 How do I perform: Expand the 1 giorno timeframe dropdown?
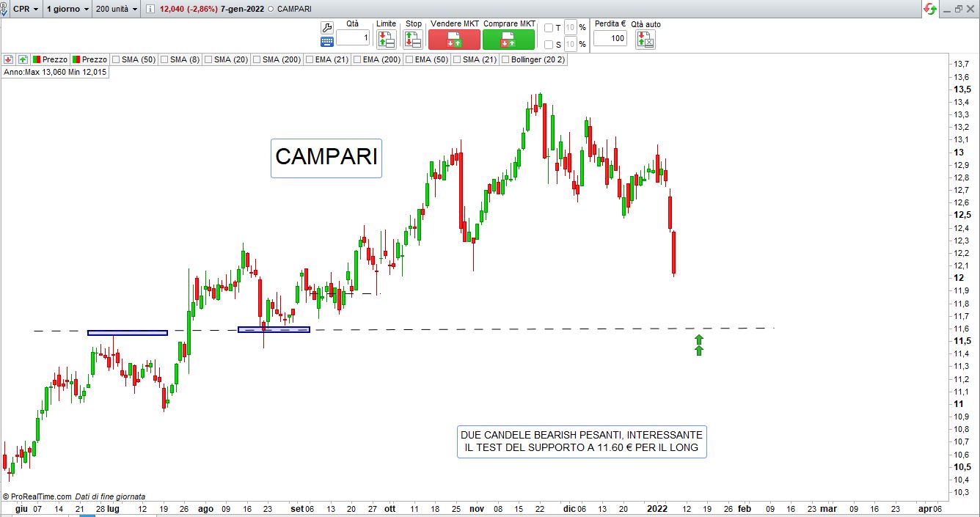coord(67,9)
